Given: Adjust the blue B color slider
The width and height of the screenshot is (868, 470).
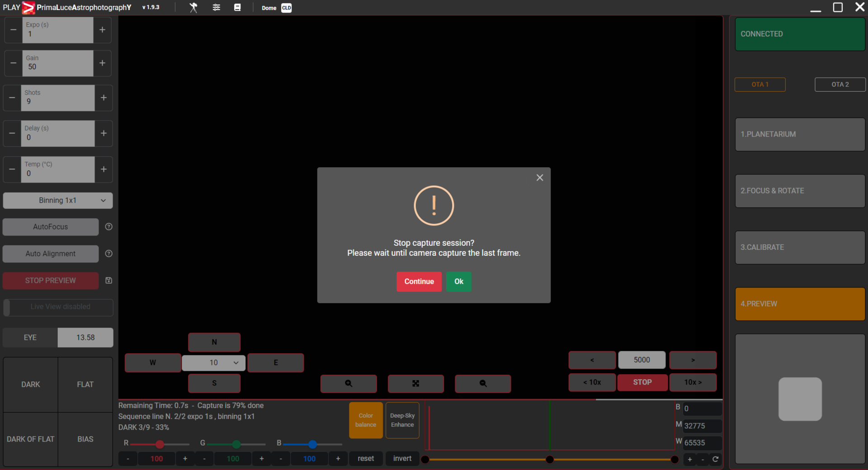Looking at the screenshot, I should pyautogui.click(x=312, y=445).
